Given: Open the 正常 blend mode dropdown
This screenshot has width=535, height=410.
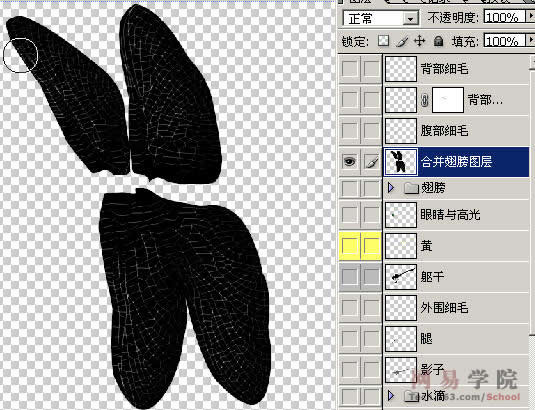Looking at the screenshot, I should coord(380,18).
